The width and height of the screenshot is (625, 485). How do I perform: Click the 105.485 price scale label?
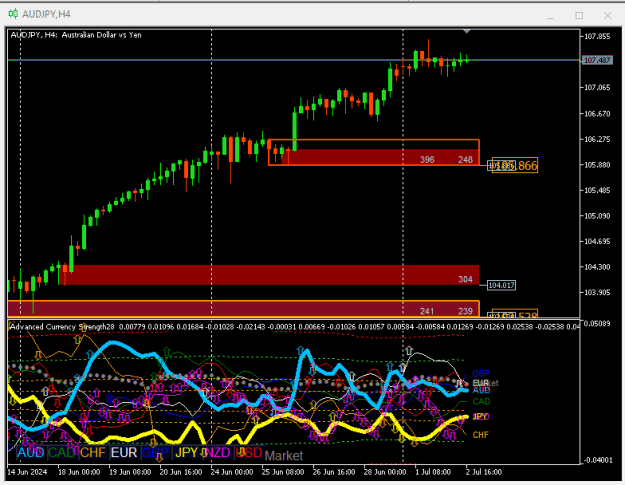(x=597, y=190)
